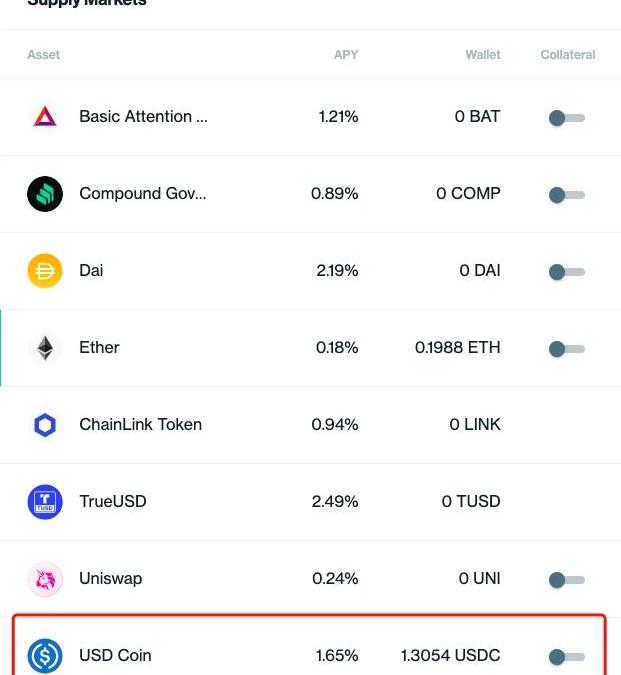Click the Wallet column header

click(482, 55)
